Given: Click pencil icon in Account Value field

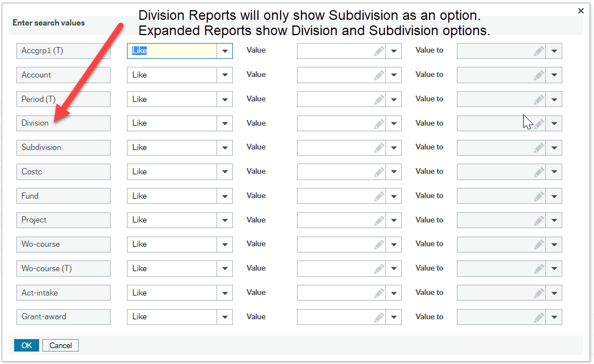Looking at the screenshot, I should pyautogui.click(x=379, y=75).
